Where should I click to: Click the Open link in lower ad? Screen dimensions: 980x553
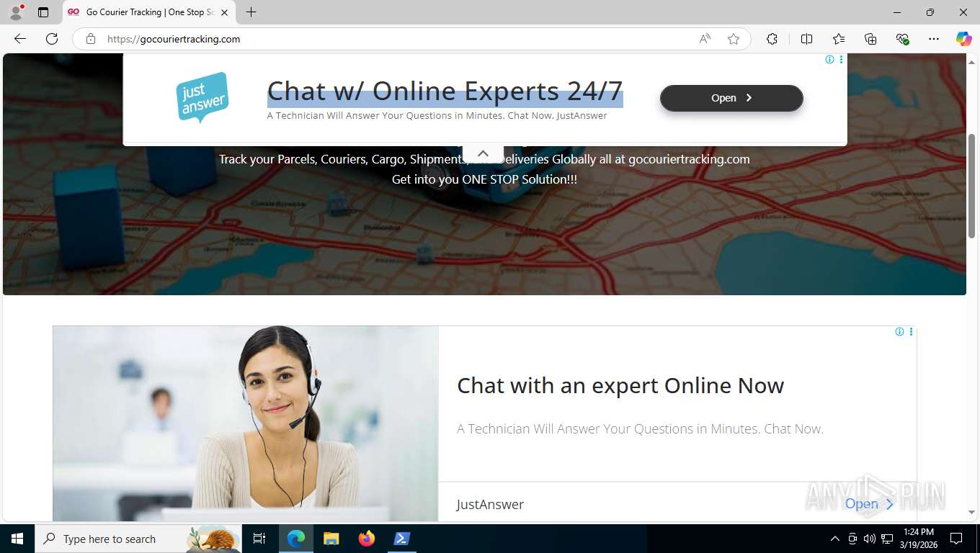coord(869,504)
